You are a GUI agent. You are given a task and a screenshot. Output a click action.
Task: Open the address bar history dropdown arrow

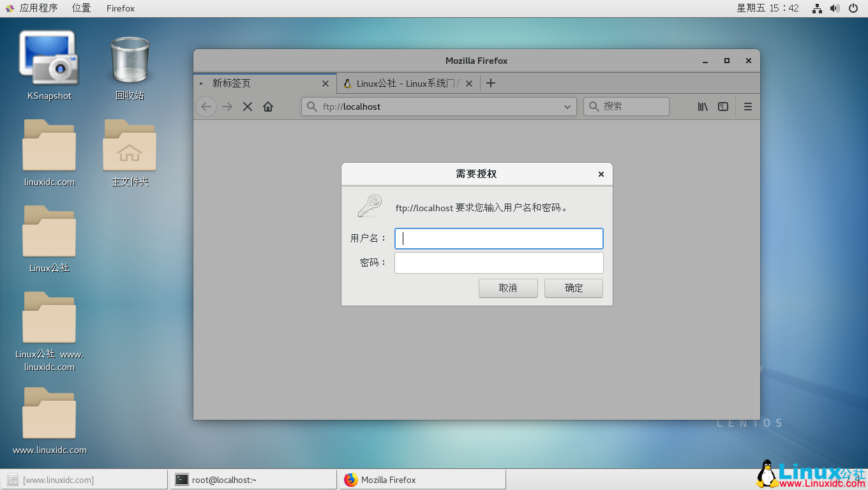click(567, 107)
